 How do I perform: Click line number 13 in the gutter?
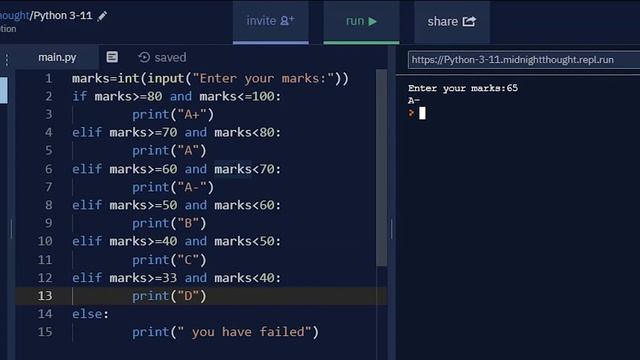coord(45,296)
